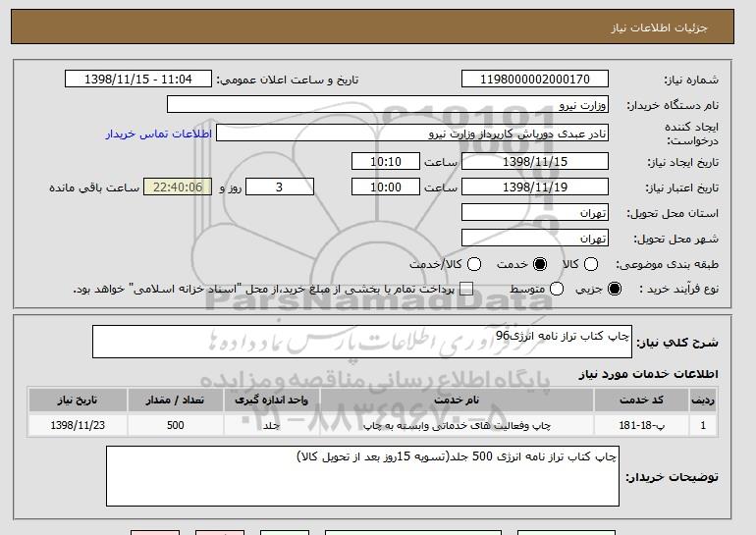Click the need date cell 1398/11/23
The height and width of the screenshot is (535, 756).
tap(78, 425)
